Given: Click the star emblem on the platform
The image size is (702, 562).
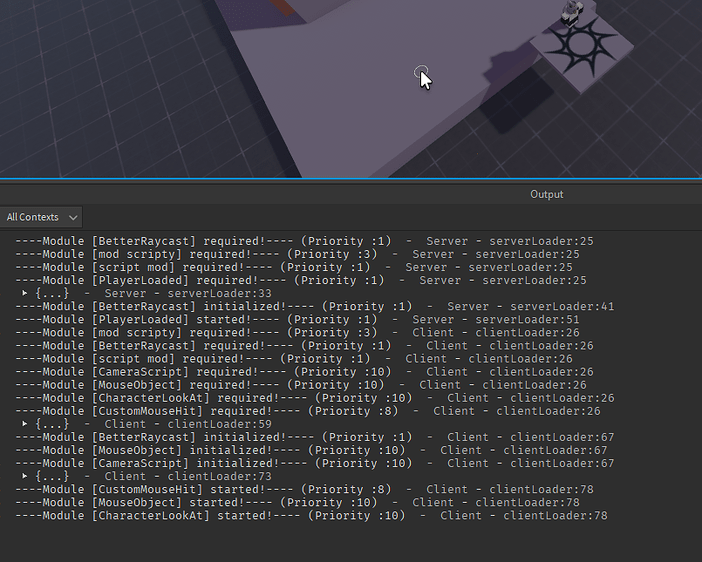Looking at the screenshot, I should tap(580, 45).
